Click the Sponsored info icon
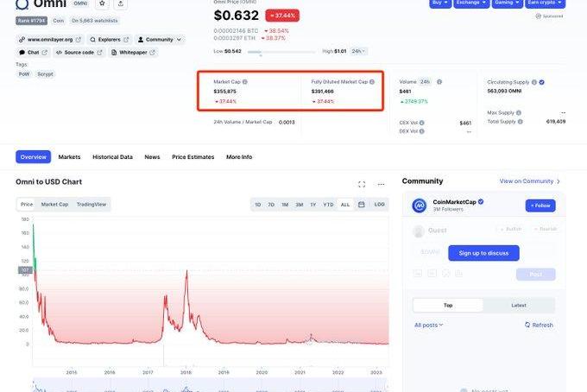The width and height of the screenshot is (587, 392). click(539, 16)
